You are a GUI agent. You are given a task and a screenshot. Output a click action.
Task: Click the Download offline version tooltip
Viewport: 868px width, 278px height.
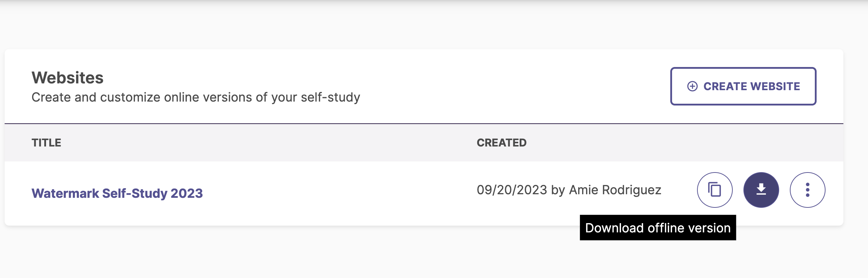(658, 228)
